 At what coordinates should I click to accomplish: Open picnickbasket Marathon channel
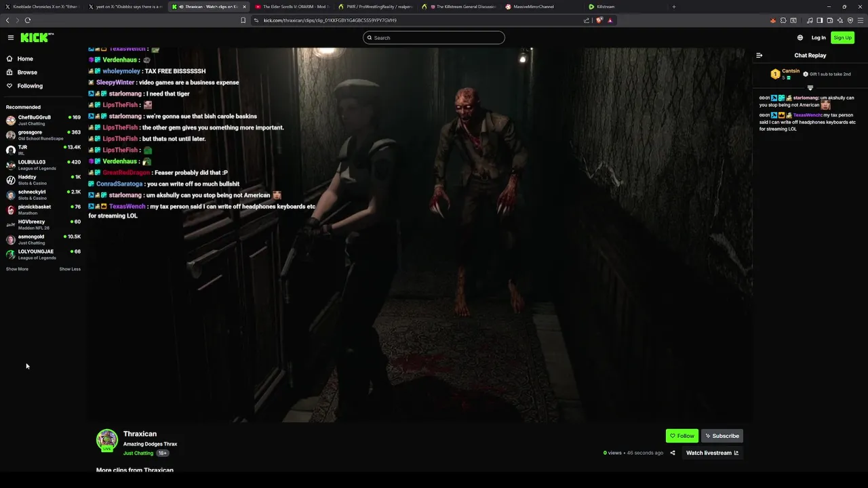(42, 209)
